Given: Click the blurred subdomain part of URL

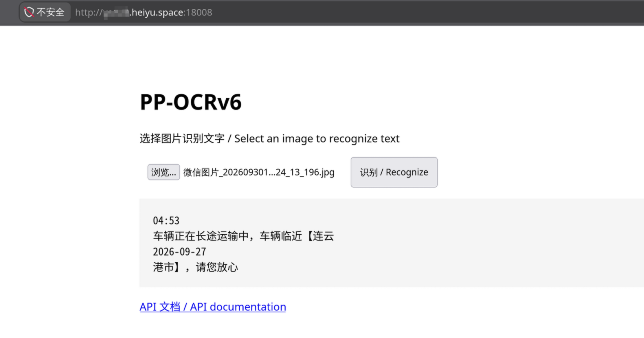Looking at the screenshot, I should tap(116, 13).
